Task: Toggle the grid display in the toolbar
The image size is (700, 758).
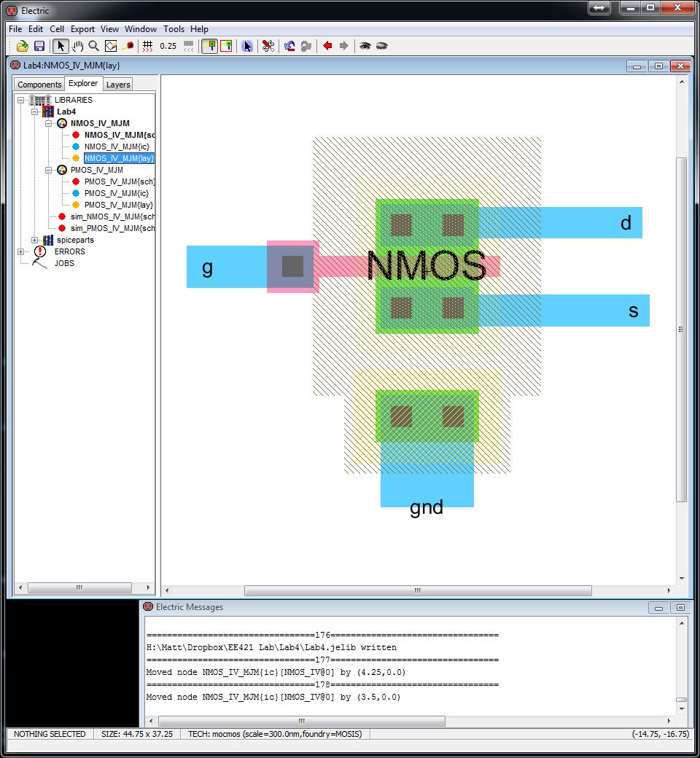Action: click(x=147, y=45)
